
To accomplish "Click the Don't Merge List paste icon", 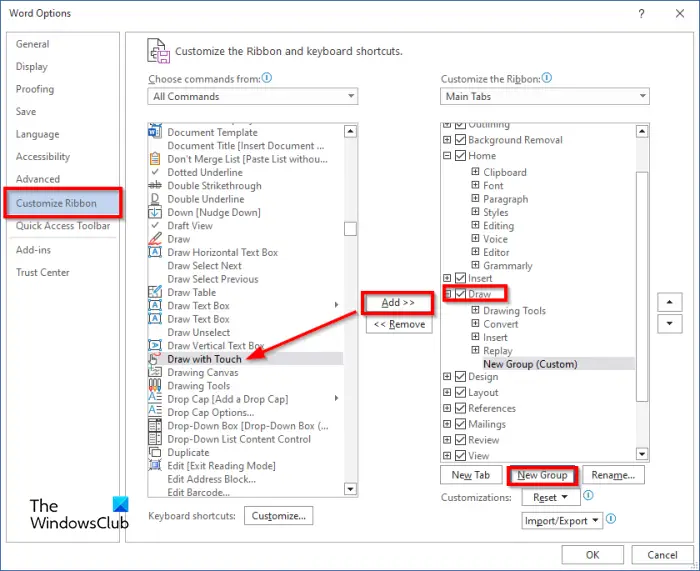I will coord(154,159).
